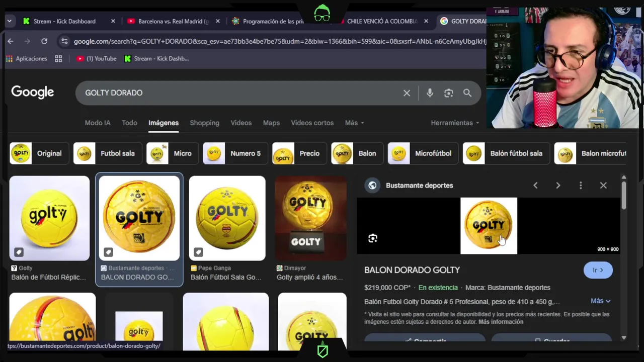Open the Dimayor Golty amplió 4 años image
The image size is (644, 362).
[x=310, y=218]
